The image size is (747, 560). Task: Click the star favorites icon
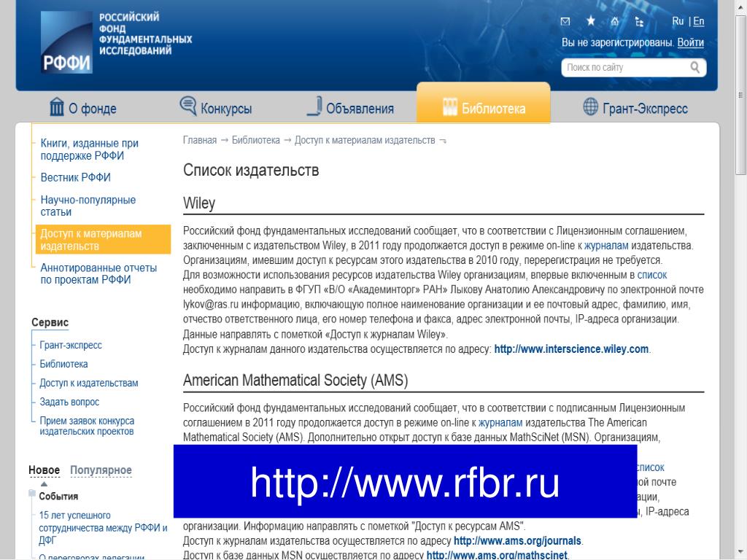591,21
